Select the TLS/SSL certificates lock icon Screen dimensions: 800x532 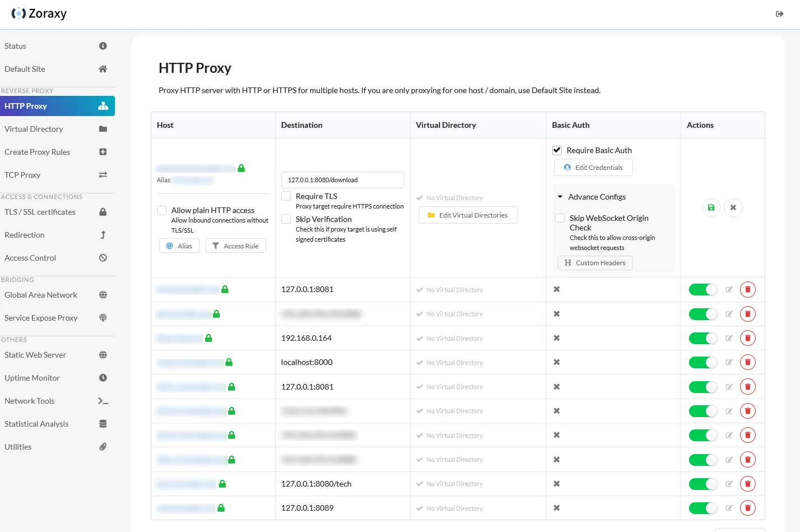click(103, 211)
